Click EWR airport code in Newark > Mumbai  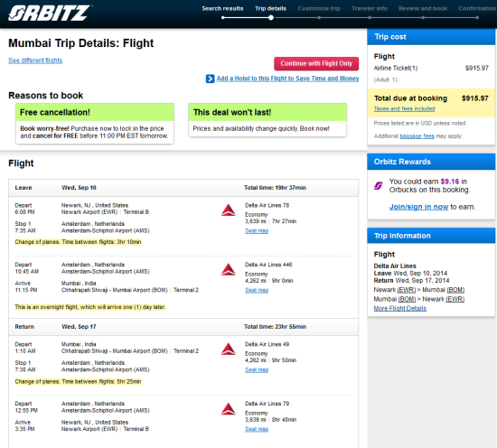407,290
